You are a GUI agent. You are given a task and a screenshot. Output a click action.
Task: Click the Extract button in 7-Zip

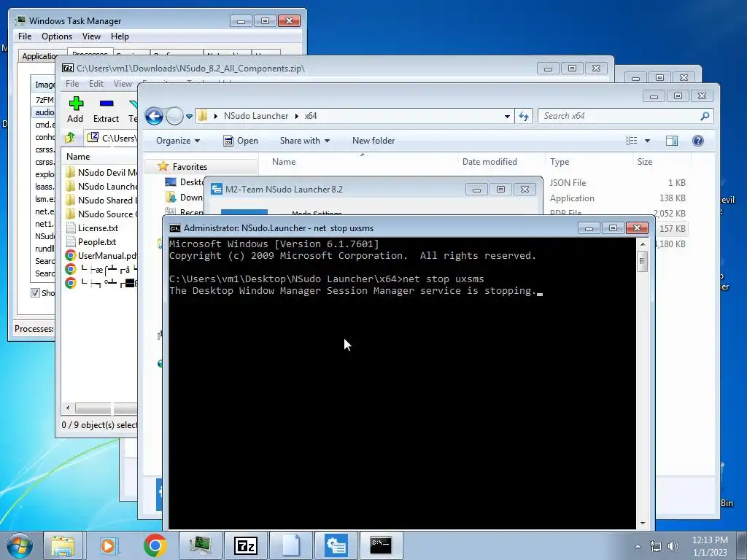point(106,109)
